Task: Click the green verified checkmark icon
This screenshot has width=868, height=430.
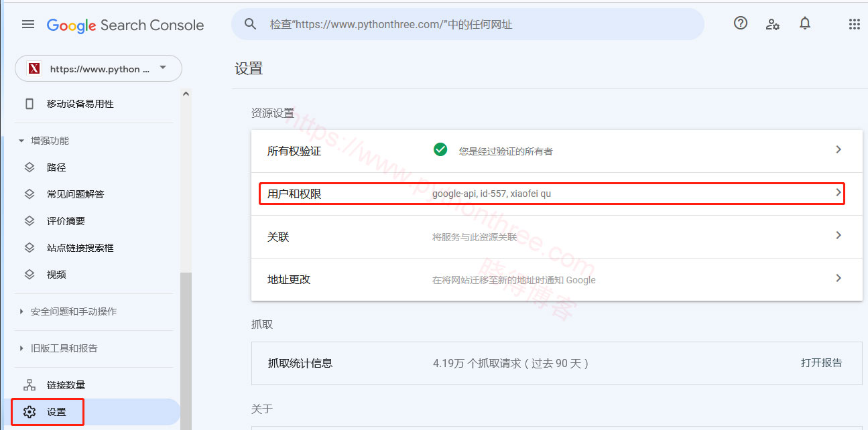Action: (x=440, y=149)
